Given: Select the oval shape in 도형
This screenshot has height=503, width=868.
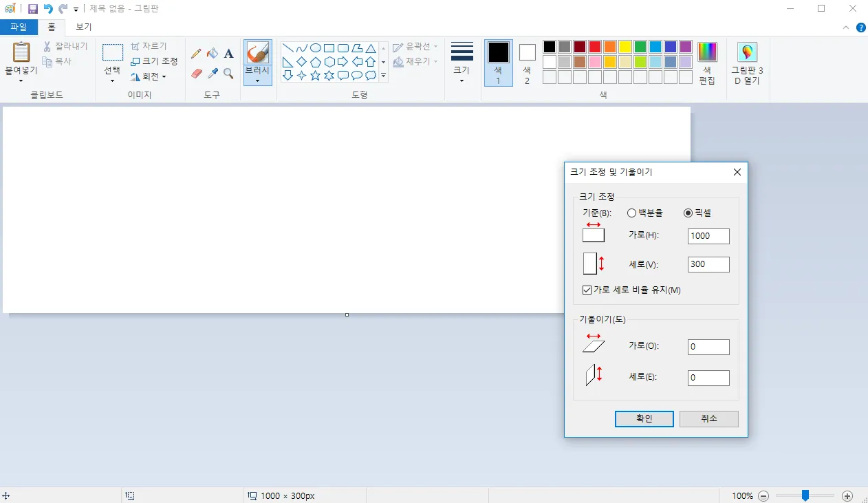Looking at the screenshot, I should click(x=316, y=47).
